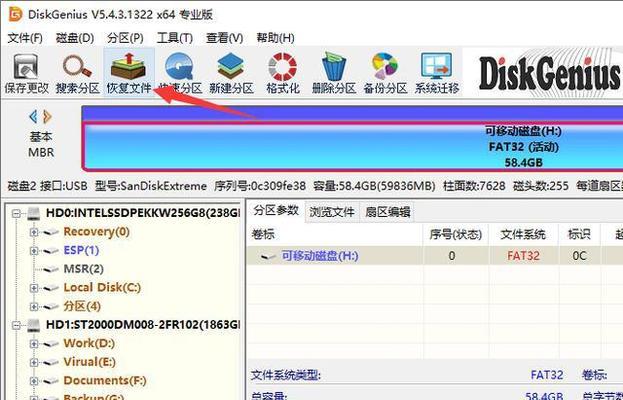This screenshot has height=400, width=623.
Task: Open the 工具(T) menu
Action: pos(175,38)
